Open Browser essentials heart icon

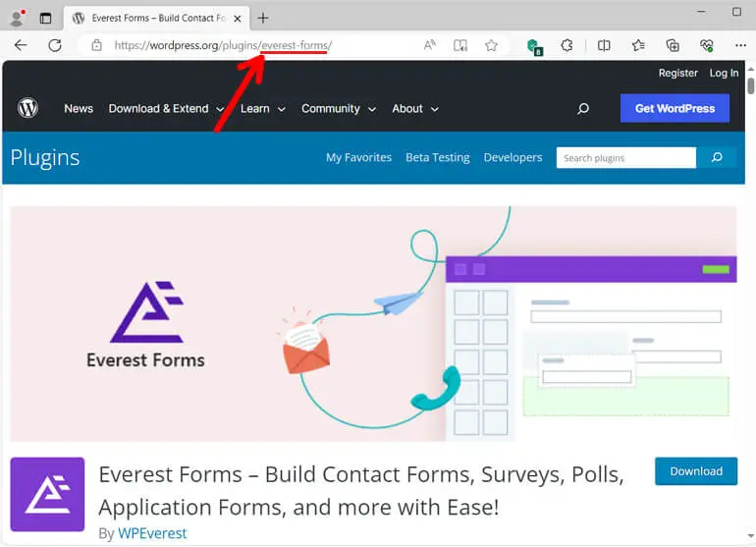[x=706, y=46]
